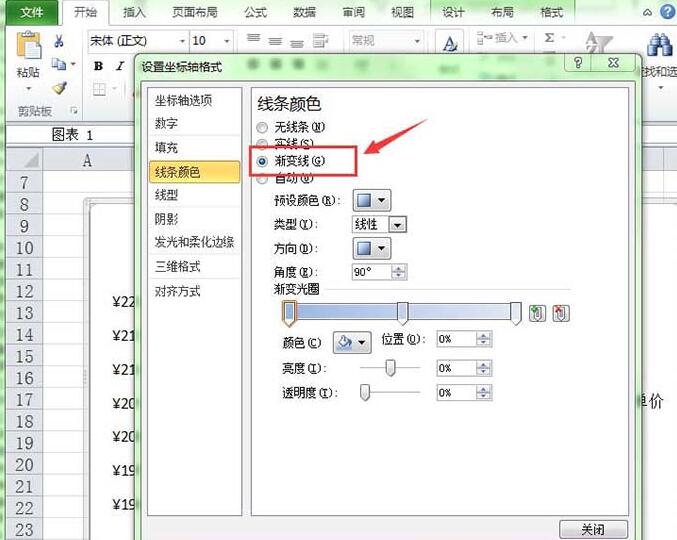Open the Line Style category

194,195
